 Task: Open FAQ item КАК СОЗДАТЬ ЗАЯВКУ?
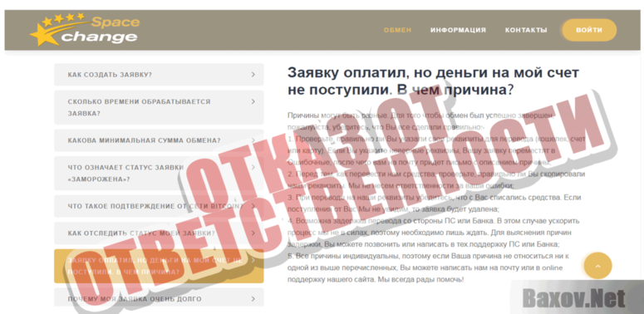pos(159,75)
